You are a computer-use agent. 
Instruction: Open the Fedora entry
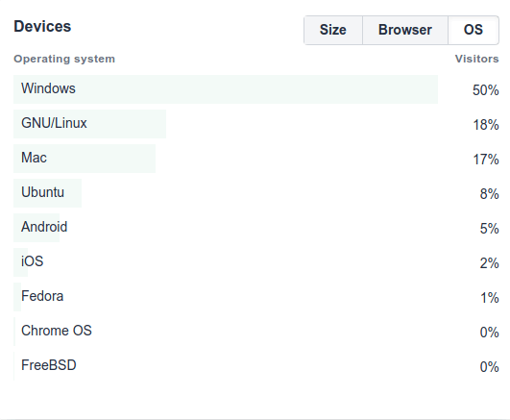coord(256,297)
